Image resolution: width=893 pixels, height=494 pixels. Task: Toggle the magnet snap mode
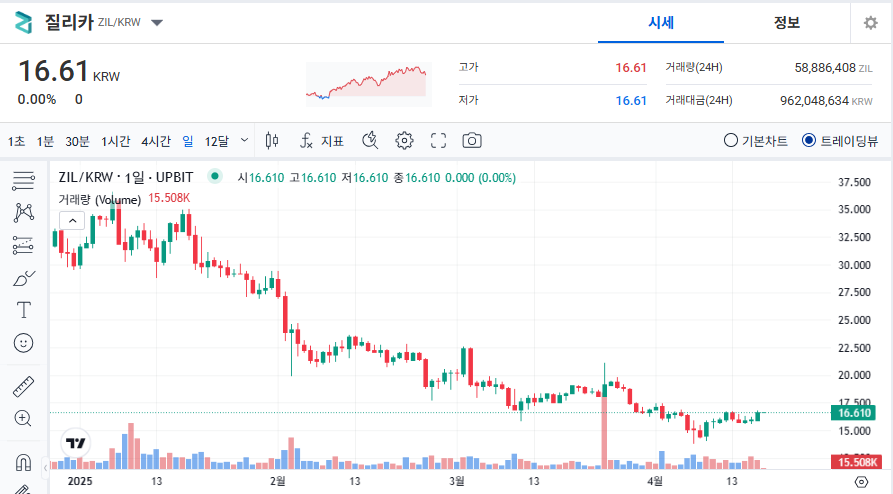click(x=23, y=462)
